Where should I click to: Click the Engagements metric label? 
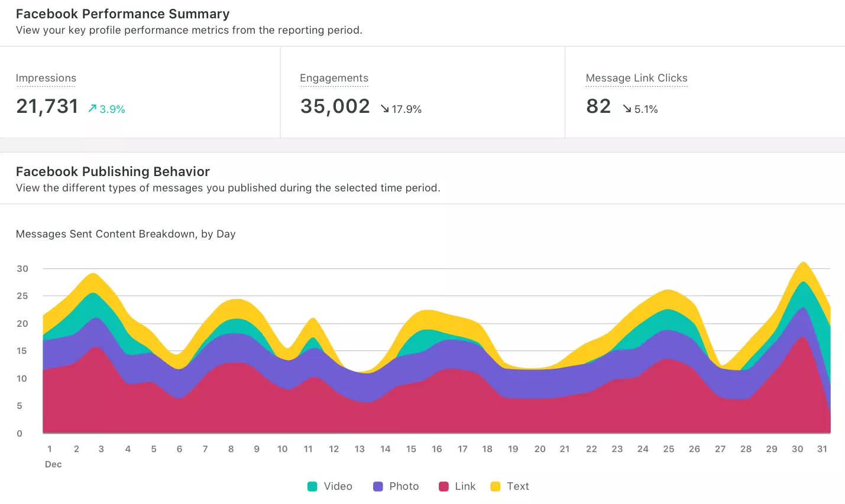click(334, 78)
